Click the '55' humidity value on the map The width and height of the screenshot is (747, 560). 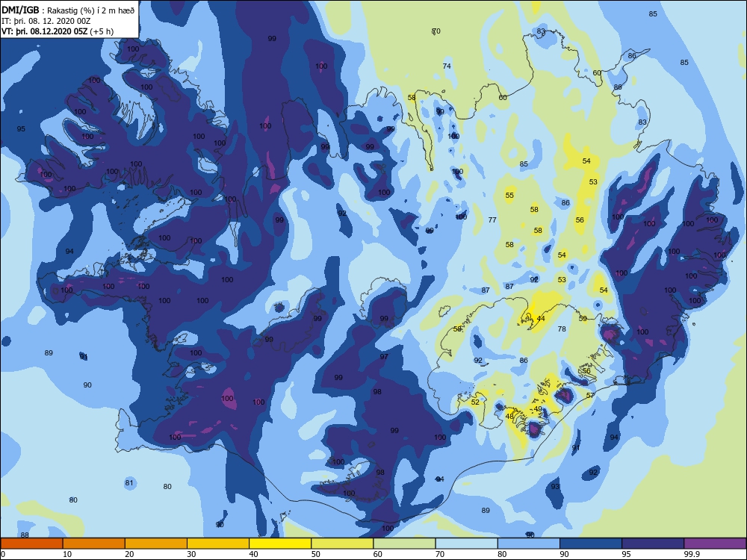[x=509, y=195]
